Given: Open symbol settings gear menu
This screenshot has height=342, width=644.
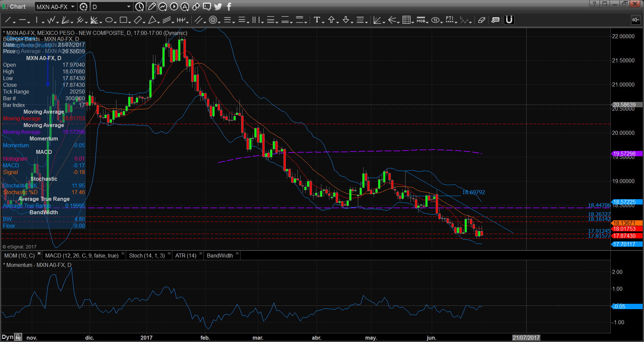Looking at the screenshot, I should (84, 7).
